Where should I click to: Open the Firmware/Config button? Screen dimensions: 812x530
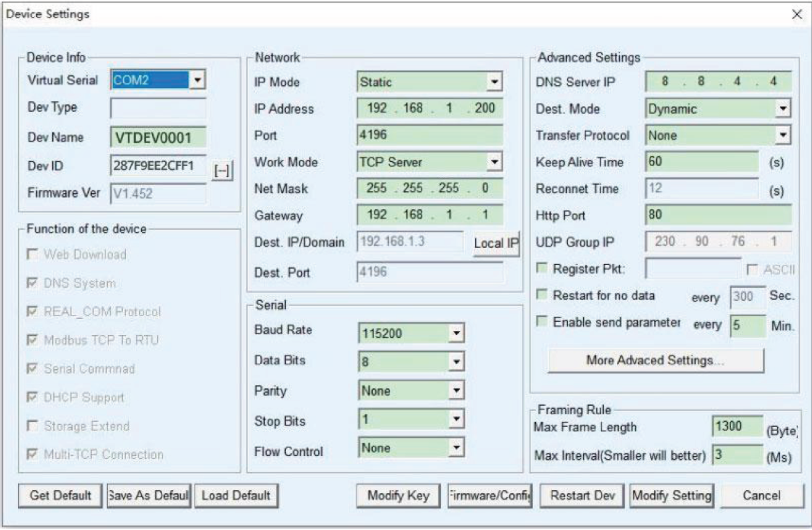point(489,496)
